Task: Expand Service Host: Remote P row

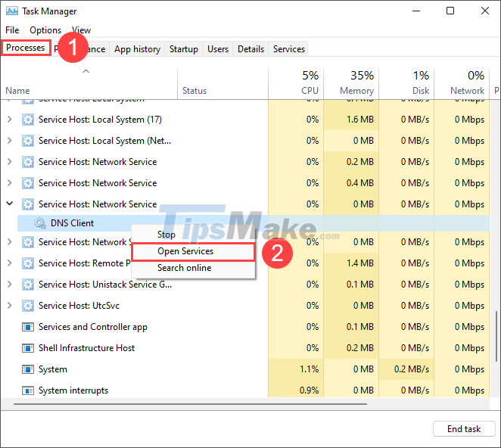Action: (x=10, y=263)
